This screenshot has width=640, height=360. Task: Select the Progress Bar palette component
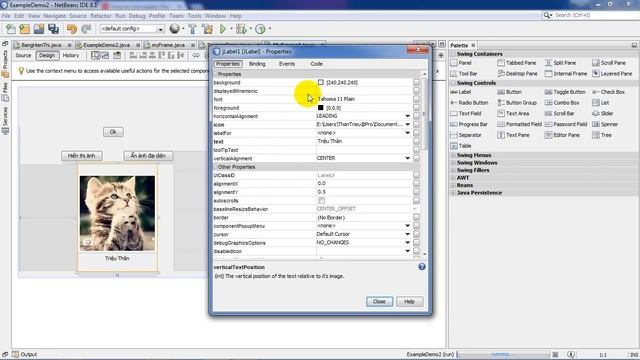pos(469,124)
